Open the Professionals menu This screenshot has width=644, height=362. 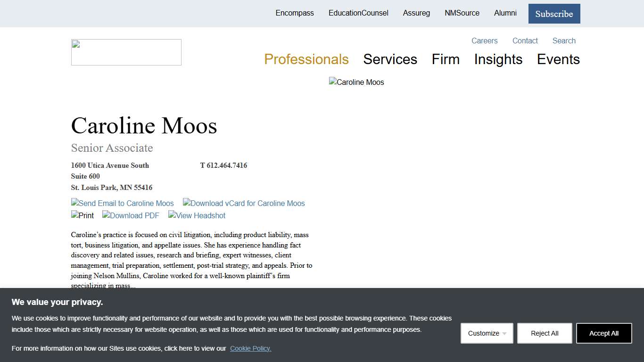(x=306, y=59)
